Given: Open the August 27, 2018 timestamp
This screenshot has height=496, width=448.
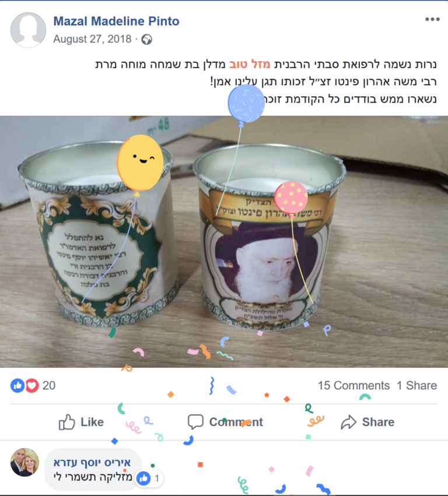Looking at the screenshot, I should pyautogui.click(x=92, y=39).
